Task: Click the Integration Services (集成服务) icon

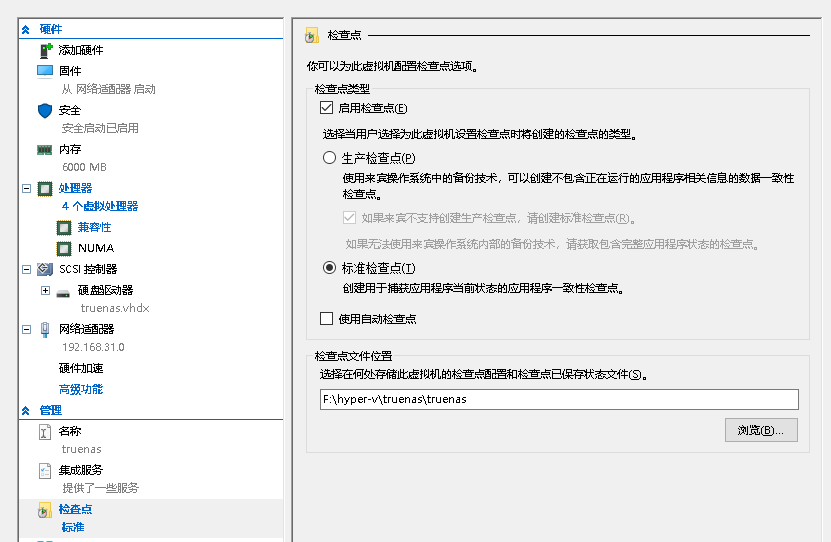Action: pyautogui.click(x=45, y=470)
